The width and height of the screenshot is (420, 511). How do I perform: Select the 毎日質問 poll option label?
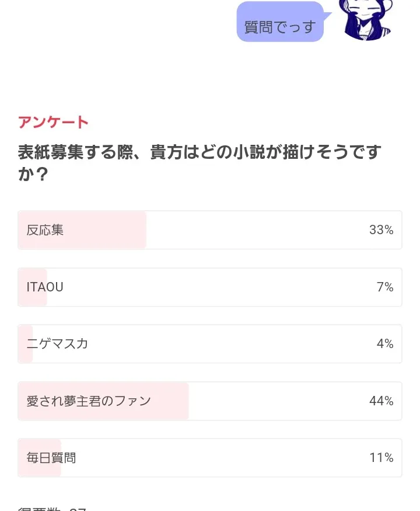pos(51,458)
